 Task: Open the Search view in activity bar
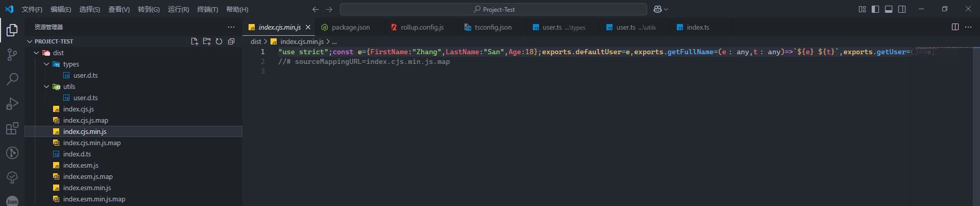point(12,79)
